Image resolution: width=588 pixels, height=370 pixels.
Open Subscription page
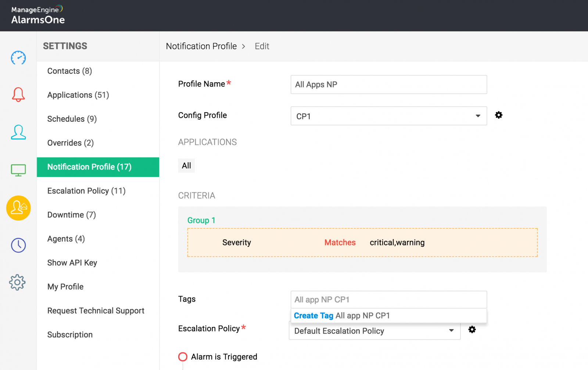point(70,335)
